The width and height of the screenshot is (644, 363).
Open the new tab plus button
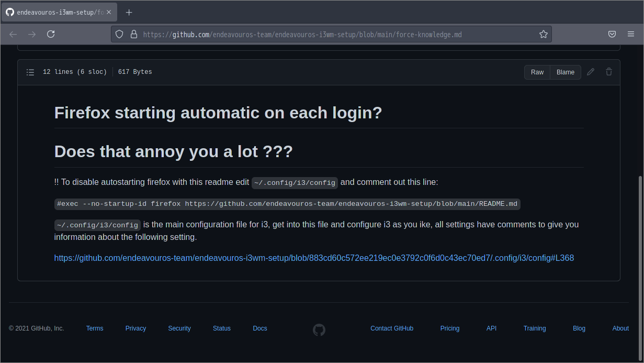click(x=129, y=12)
